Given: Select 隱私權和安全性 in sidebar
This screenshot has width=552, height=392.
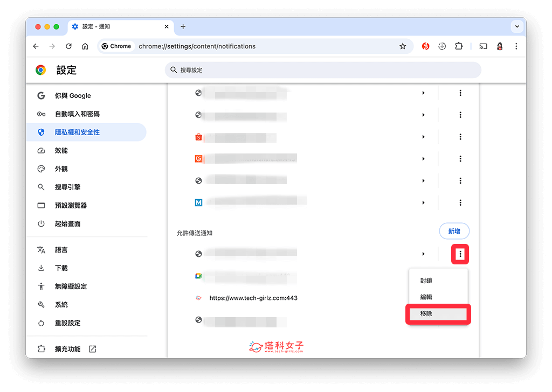Looking at the screenshot, I should coord(87,132).
